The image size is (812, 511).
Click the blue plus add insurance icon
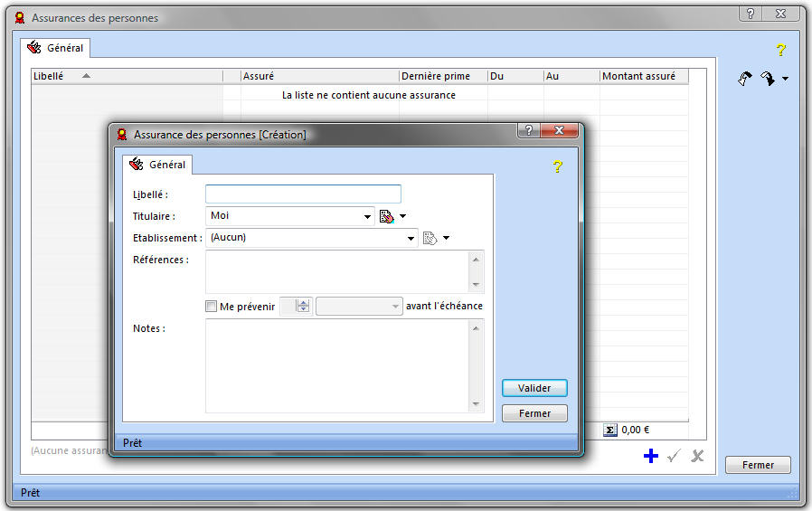click(x=650, y=456)
